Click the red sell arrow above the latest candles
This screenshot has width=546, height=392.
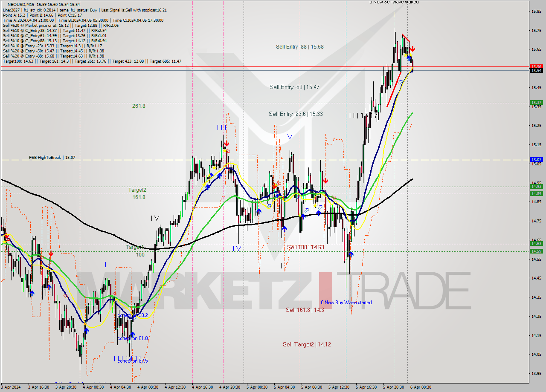coord(413,49)
